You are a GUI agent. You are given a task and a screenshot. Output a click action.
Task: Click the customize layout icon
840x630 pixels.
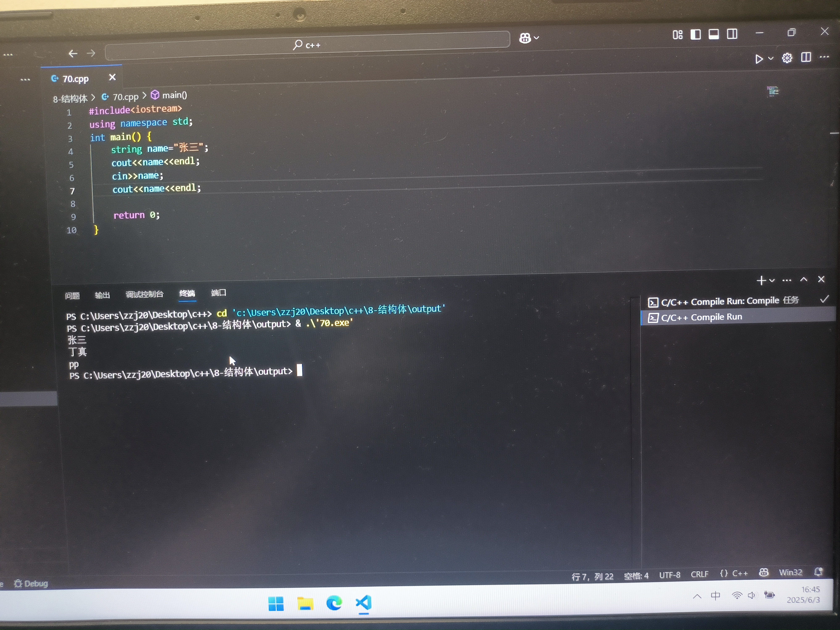[677, 35]
